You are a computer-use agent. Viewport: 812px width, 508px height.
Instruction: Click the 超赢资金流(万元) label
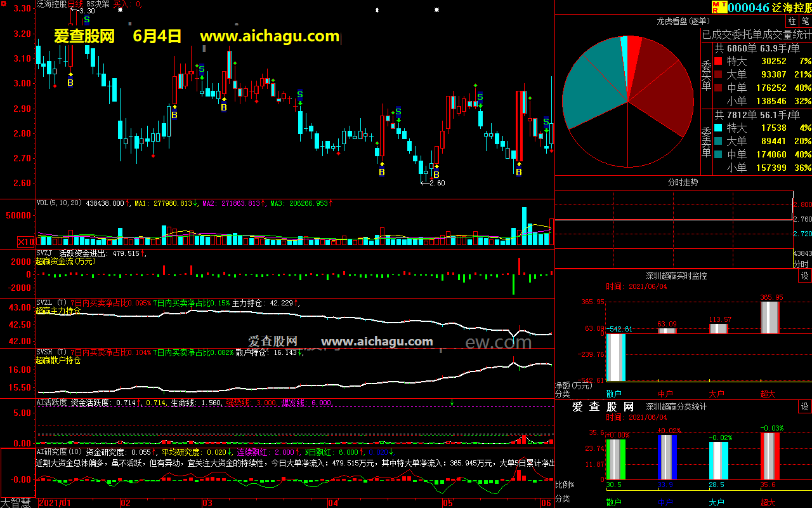65,261
